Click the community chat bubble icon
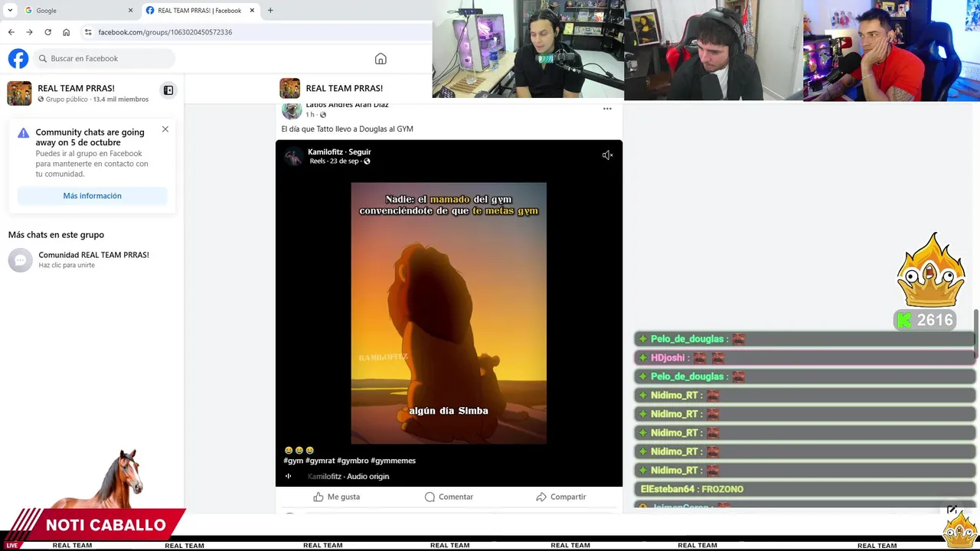 click(21, 260)
